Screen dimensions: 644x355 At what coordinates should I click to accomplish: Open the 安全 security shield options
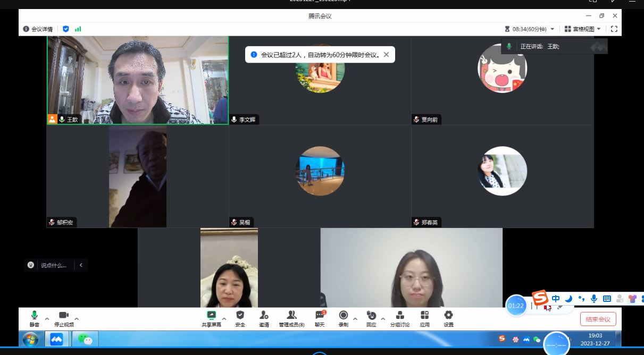[240, 318]
